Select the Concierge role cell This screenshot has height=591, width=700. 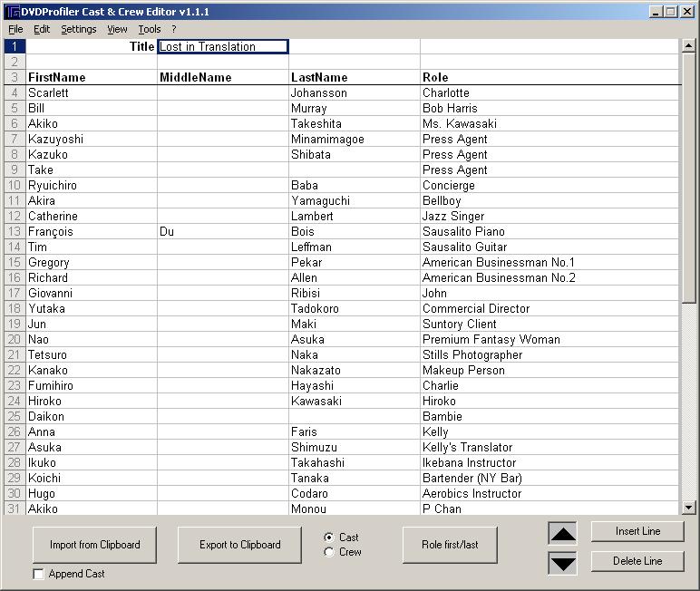coord(549,185)
